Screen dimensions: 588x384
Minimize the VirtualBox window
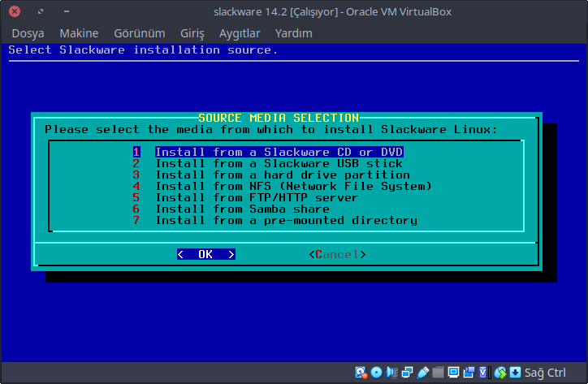(x=67, y=11)
